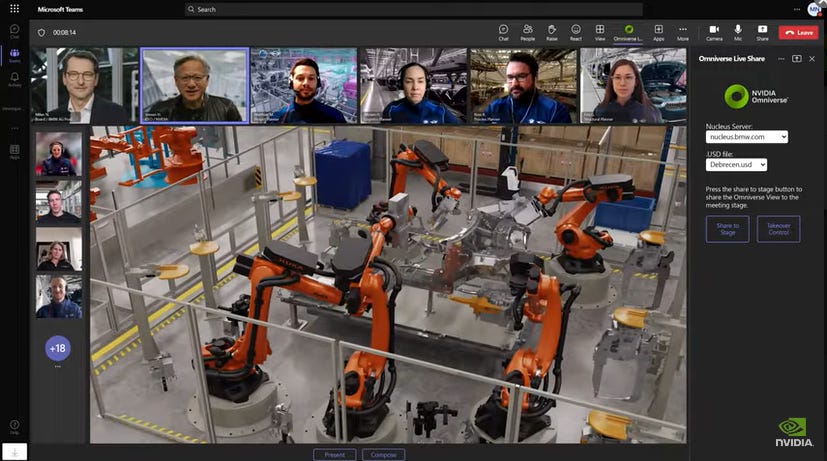827x461 pixels.
Task: Open the USD file dropdown
Action: coord(736,165)
